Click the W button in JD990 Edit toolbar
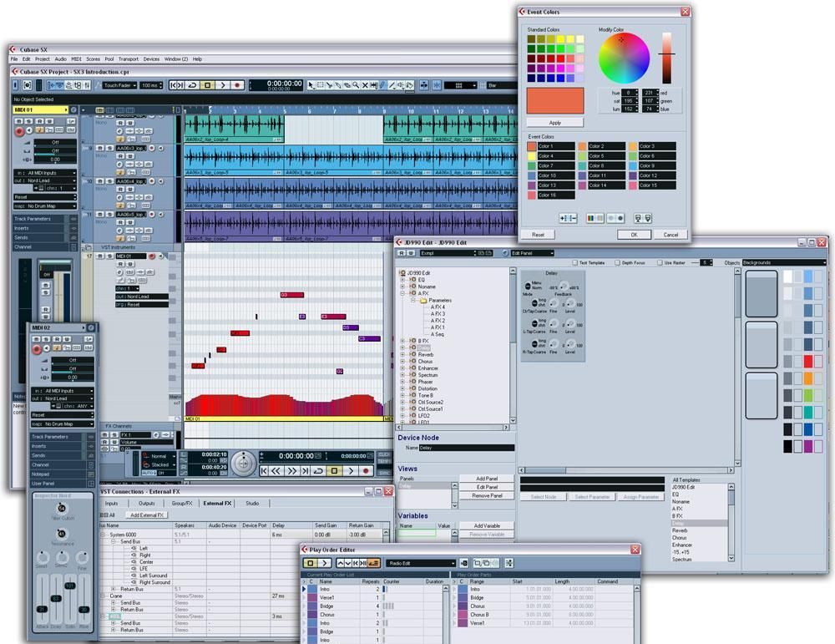This screenshot has height=644, width=835. click(411, 253)
